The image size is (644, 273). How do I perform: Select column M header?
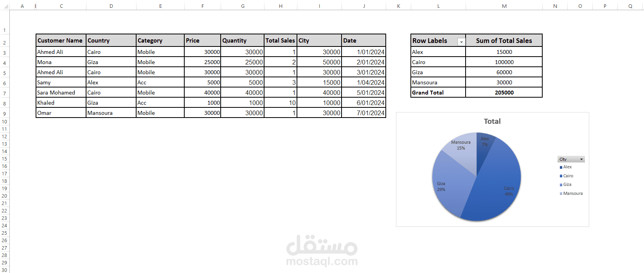(x=504, y=6)
